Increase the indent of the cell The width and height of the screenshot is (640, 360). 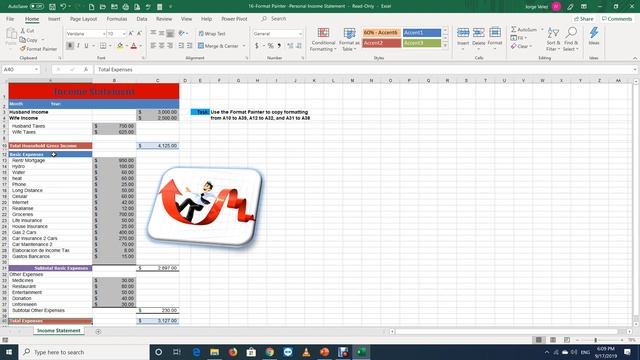pos(189,46)
